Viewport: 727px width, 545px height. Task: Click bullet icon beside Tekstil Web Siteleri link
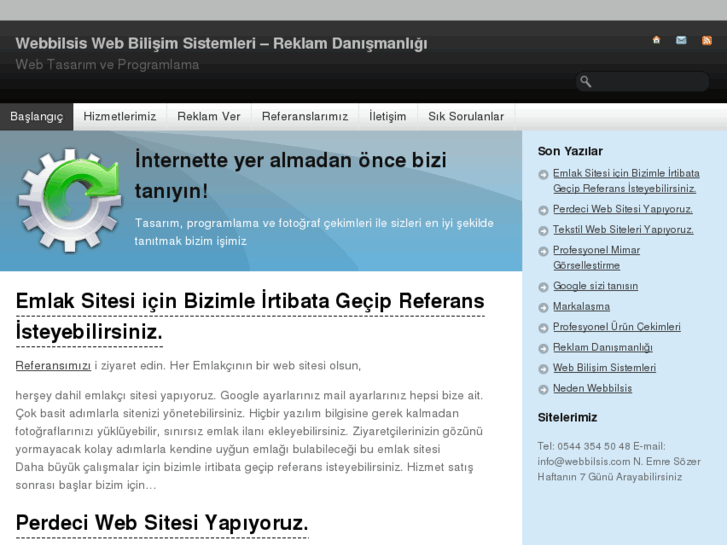(543, 231)
